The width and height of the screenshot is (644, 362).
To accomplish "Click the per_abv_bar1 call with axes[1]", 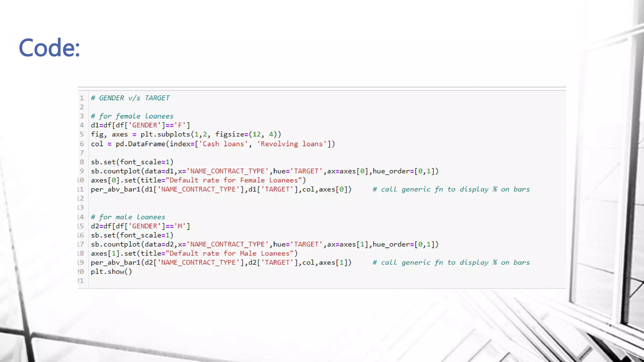I will pyautogui.click(x=221, y=263).
